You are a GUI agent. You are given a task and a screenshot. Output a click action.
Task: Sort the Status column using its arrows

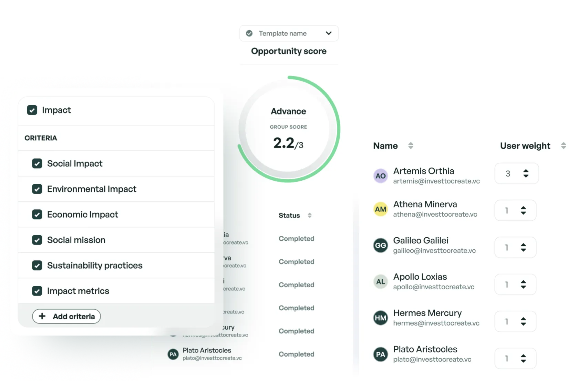pyautogui.click(x=310, y=216)
